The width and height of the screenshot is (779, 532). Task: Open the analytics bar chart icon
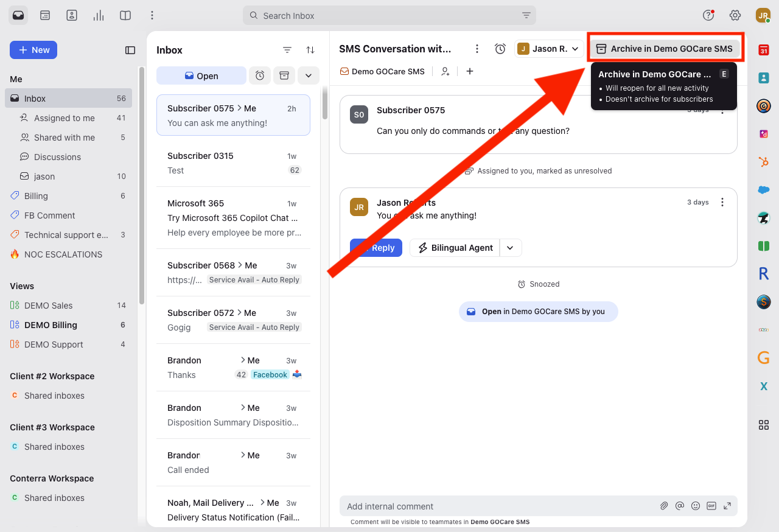pyautogui.click(x=99, y=15)
